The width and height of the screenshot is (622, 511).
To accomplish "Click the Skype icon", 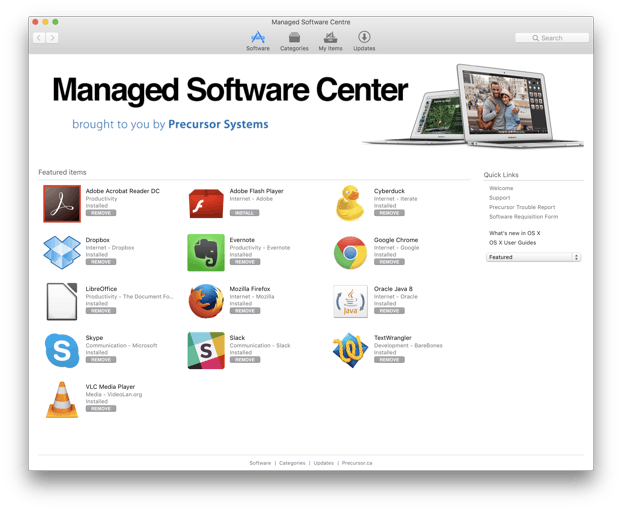I will pos(62,350).
